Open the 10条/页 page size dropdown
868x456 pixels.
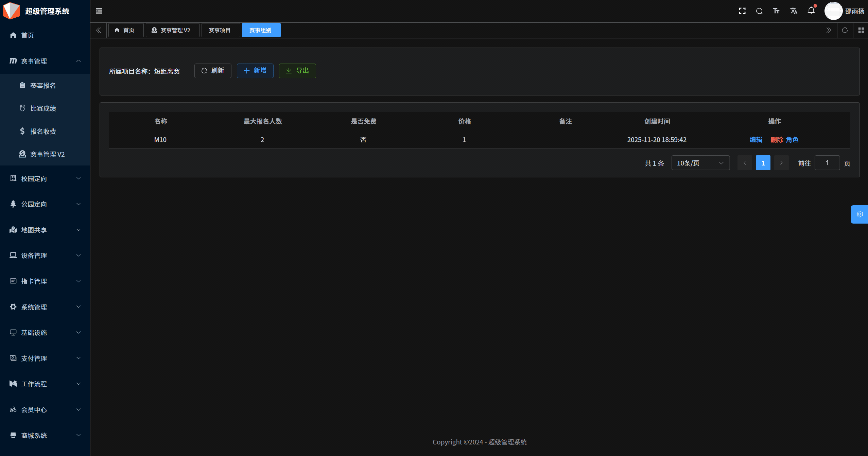point(700,163)
